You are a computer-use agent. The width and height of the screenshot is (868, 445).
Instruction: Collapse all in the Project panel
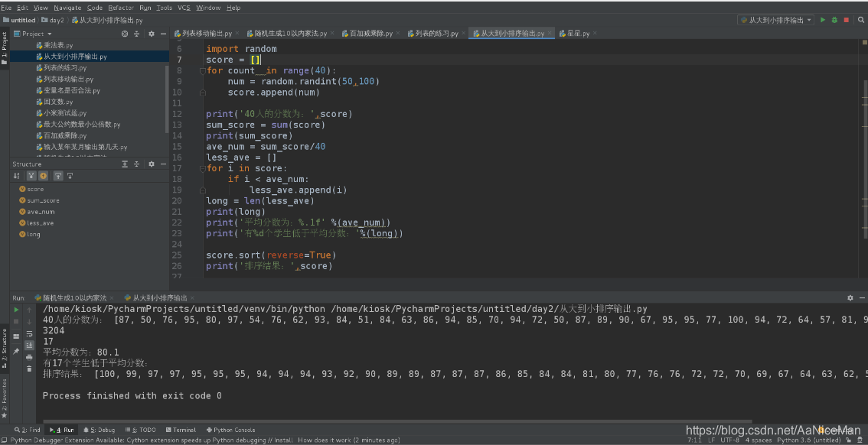pos(137,34)
